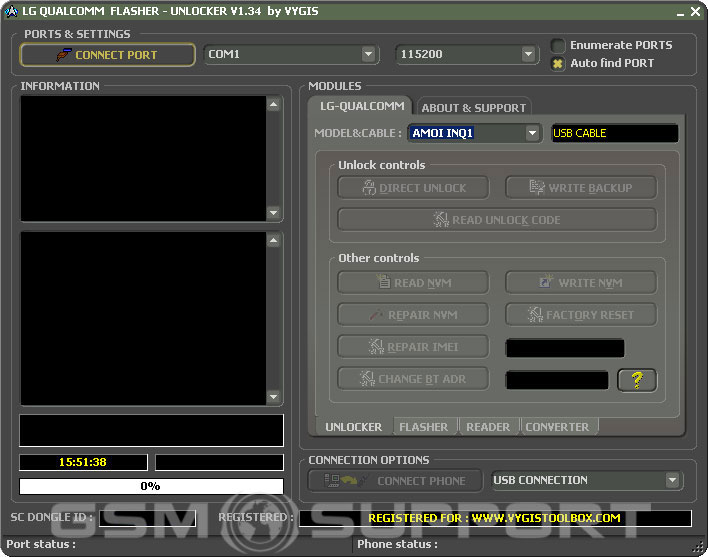Click the REPAIR IMEI button
The height and width of the screenshot is (557, 708).
point(413,347)
